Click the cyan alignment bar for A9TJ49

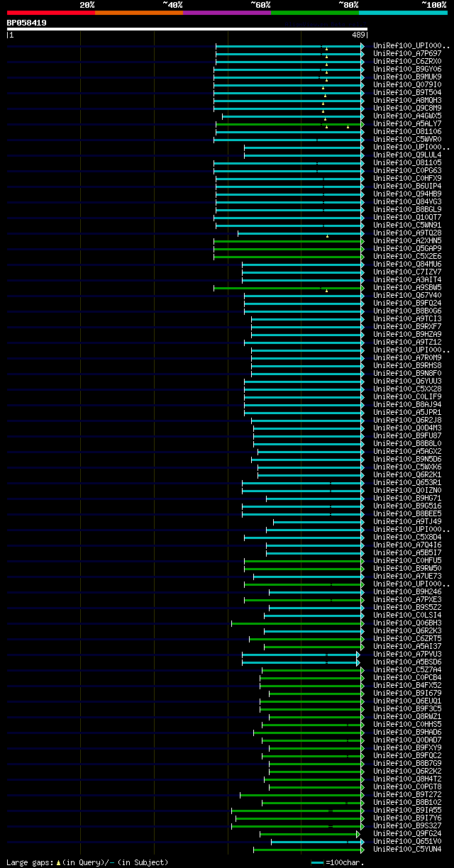point(319,522)
